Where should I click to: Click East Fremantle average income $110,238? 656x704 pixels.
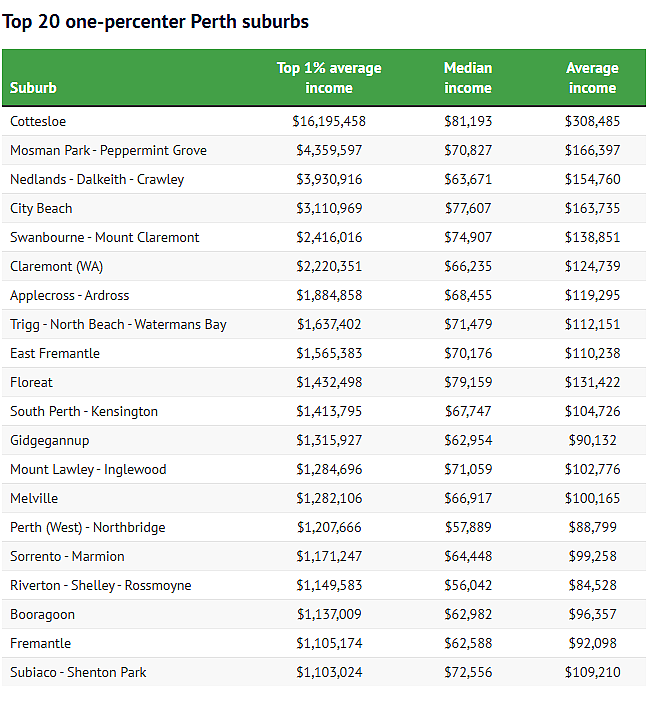pyautogui.click(x=592, y=353)
